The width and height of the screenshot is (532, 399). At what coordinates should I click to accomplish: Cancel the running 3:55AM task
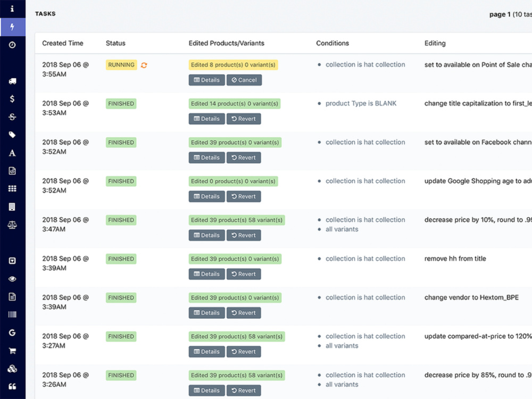pyautogui.click(x=244, y=80)
